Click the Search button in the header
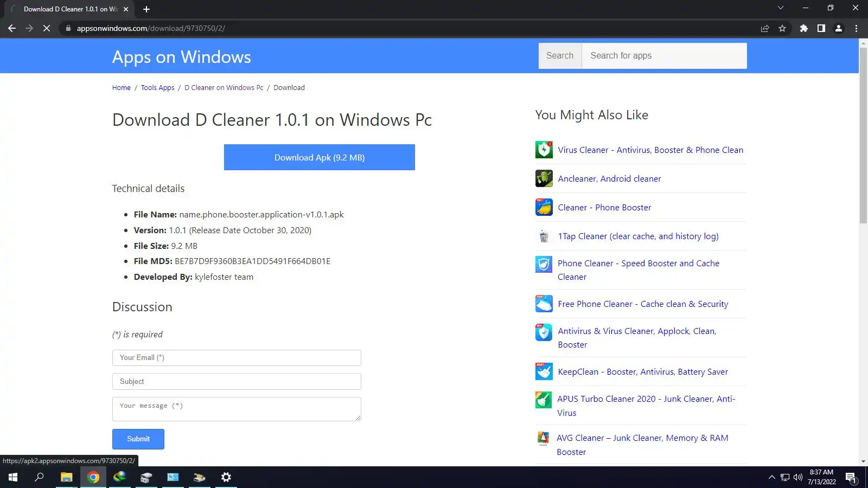The height and width of the screenshot is (488, 868). click(560, 56)
